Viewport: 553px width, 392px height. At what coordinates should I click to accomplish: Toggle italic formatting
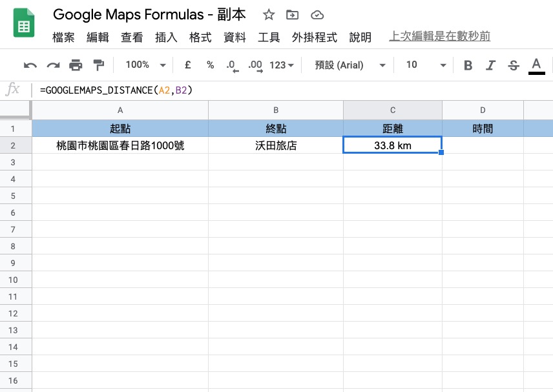pos(490,65)
